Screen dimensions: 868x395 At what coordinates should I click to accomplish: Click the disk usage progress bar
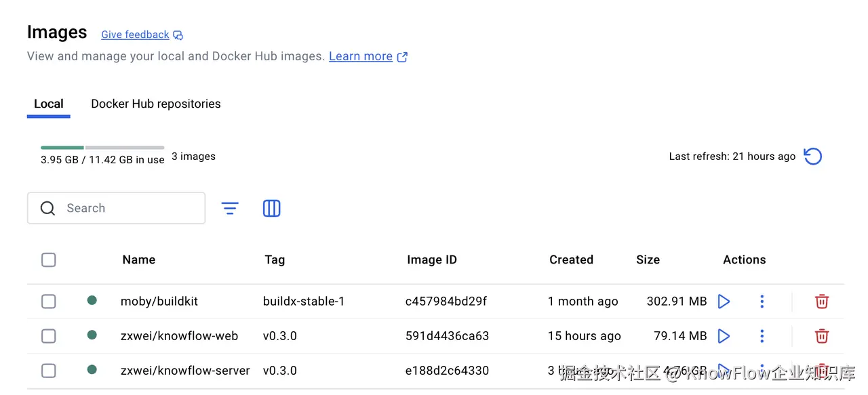[x=102, y=147]
